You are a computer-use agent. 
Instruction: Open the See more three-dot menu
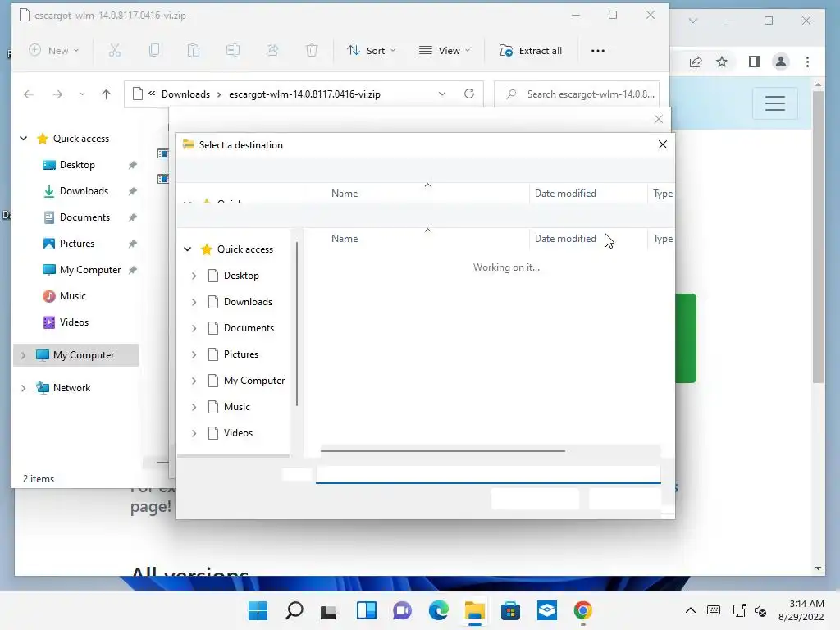click(598, 50)
